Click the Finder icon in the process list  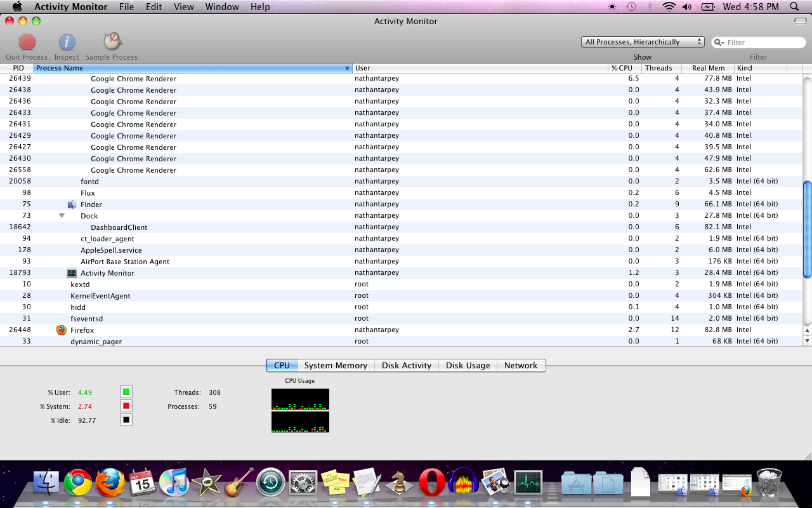[x=72, y=204]
